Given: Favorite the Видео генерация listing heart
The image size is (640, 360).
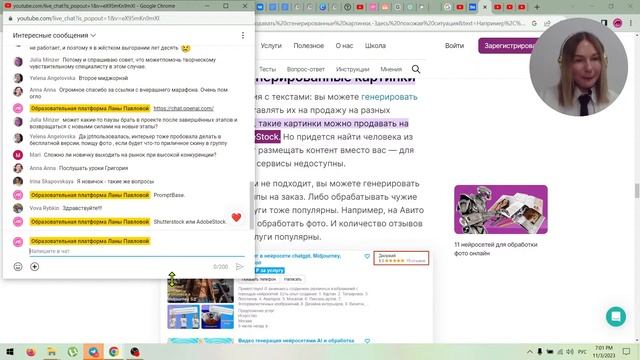Looking at the screenshot, I should coord(367,341).
